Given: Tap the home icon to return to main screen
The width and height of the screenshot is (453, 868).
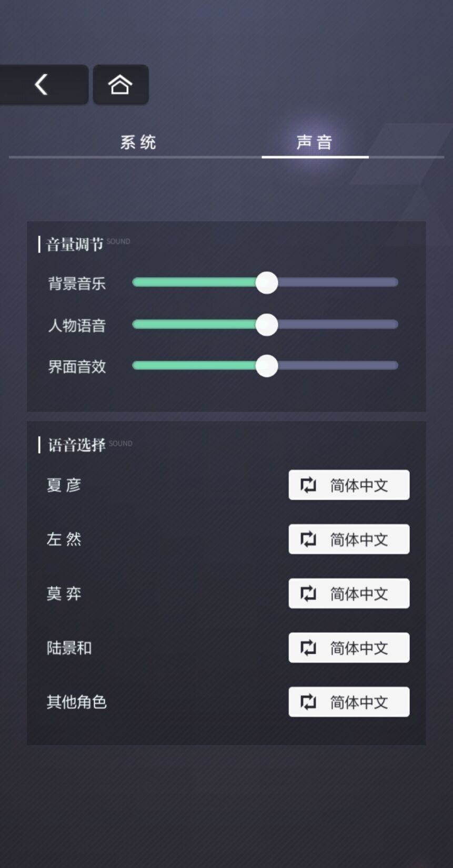Looking at the screenshot, I should click(x=121, y=84).
